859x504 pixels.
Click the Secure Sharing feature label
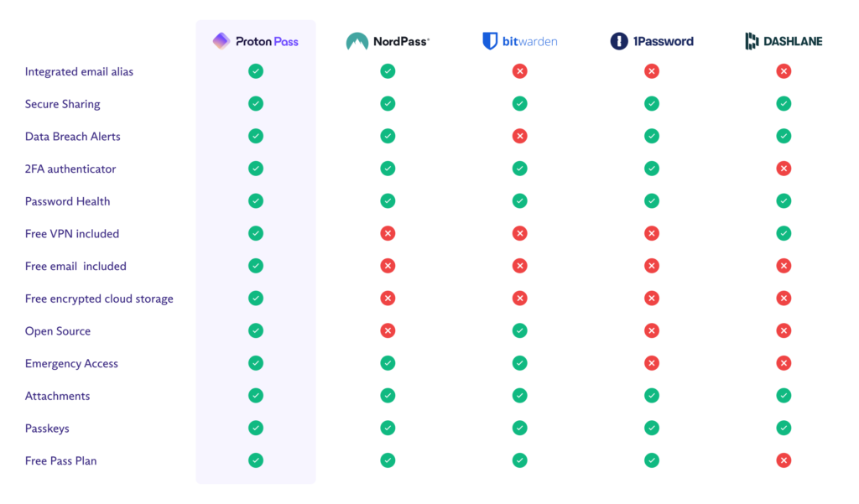62,104
